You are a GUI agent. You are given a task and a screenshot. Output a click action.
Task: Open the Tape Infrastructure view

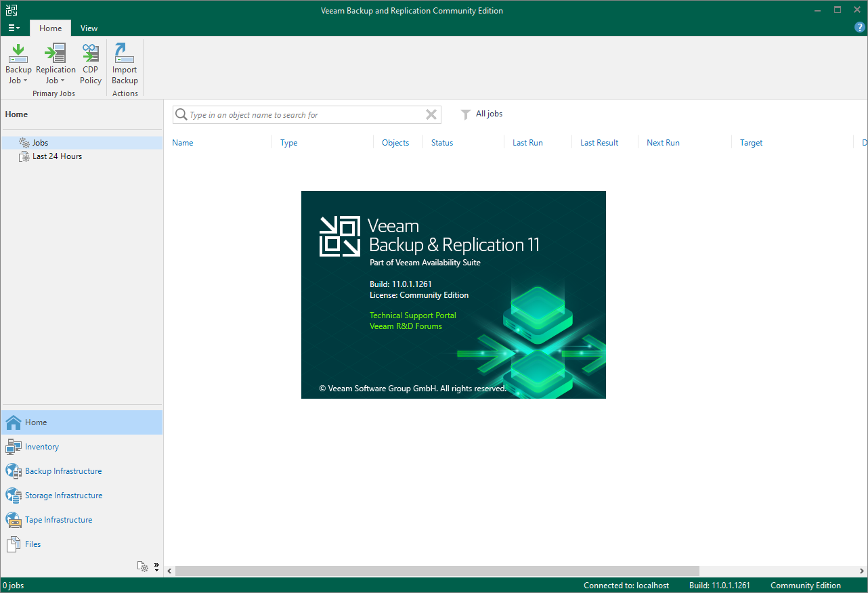[x=82, y=520]
